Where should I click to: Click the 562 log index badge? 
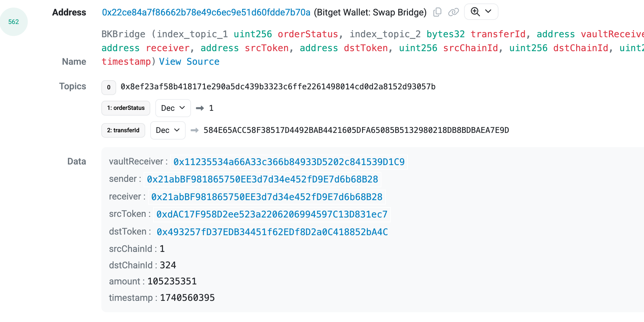(14, 22)
